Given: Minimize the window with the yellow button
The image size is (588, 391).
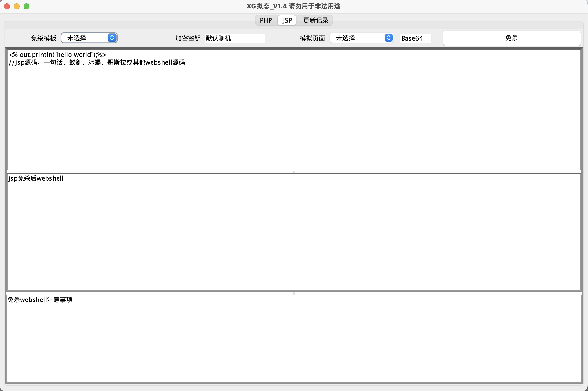Looking at the screenshot, I should pyautogui.click(x=17, y=6).
